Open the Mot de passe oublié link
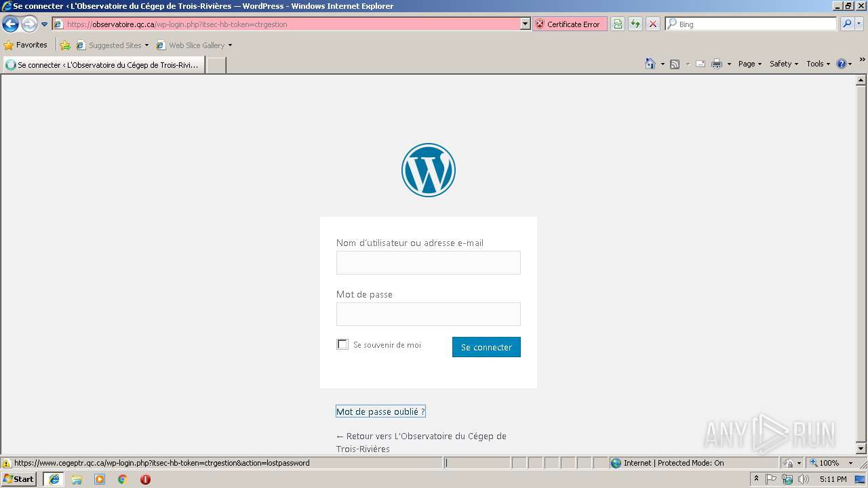Image resolution: width=868 pixels, height=488 pixels. [380, 411]
